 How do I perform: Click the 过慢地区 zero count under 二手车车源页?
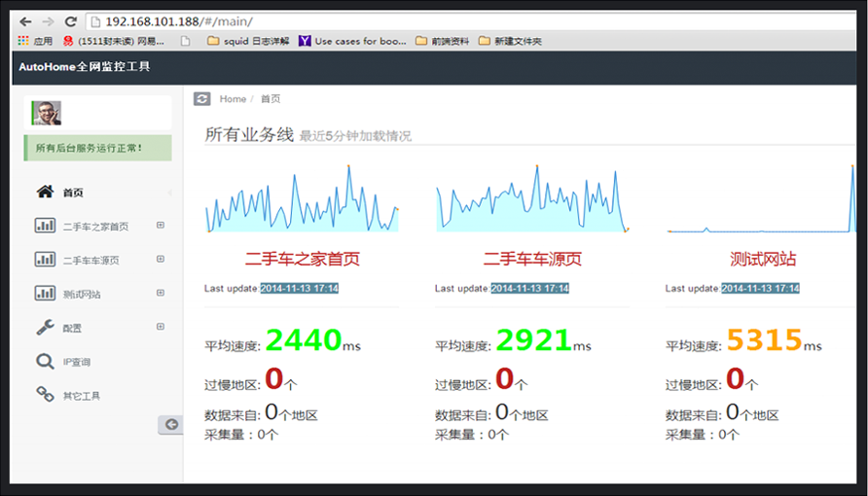(504, 378)
